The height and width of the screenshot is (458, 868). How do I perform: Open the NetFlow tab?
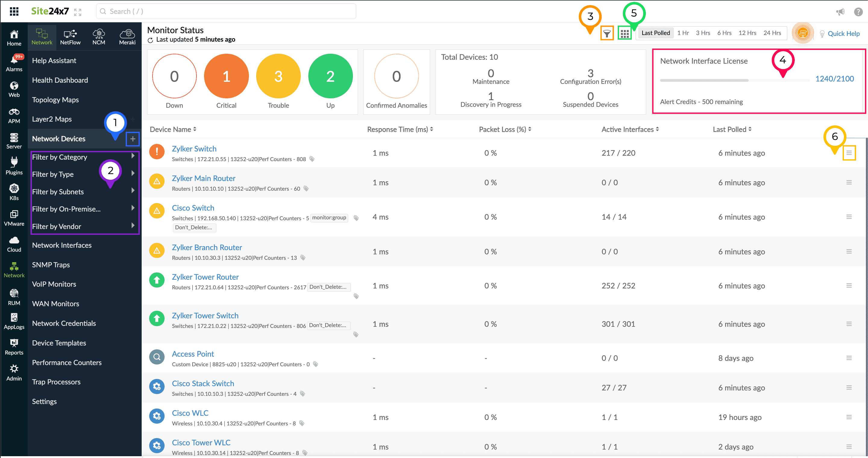click(70, 37)
